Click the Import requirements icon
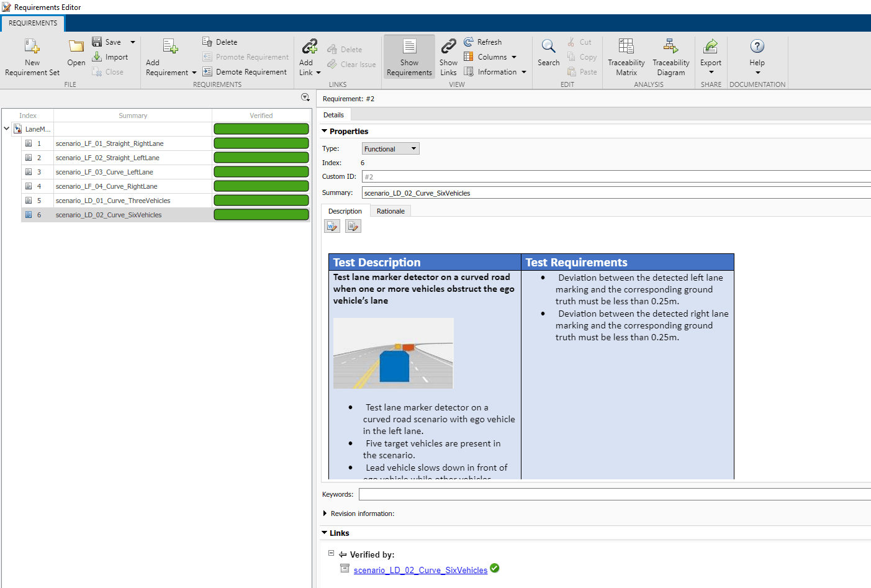 [x=97, y=57]
